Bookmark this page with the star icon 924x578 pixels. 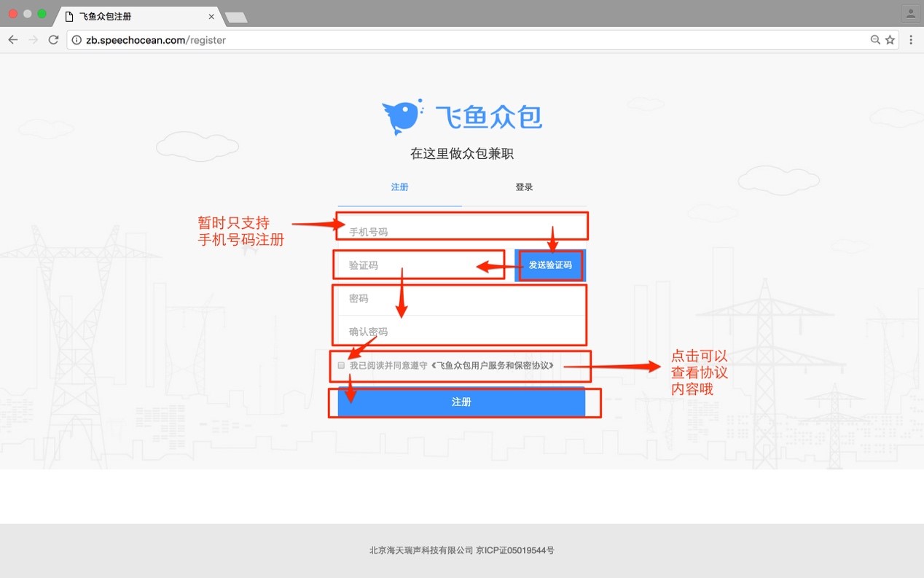click(890, 40)
